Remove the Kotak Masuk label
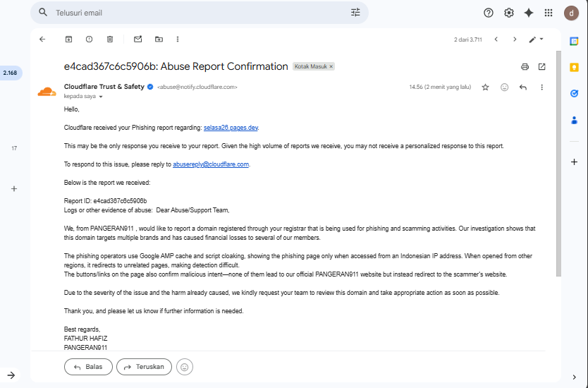588x388 pixels. [331, 66]
